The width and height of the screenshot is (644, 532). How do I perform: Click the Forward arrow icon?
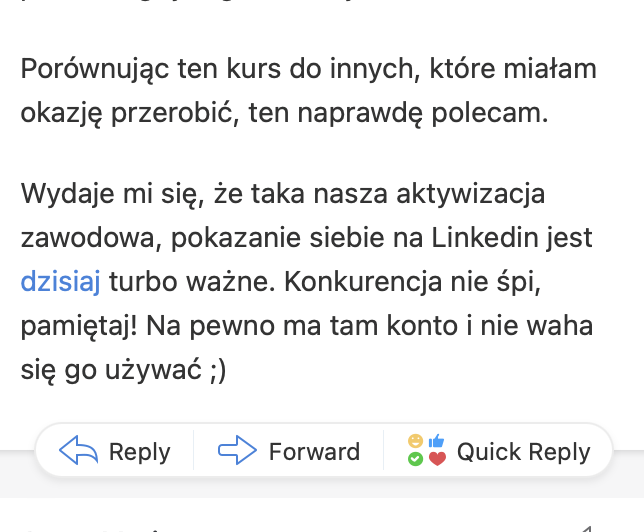[x=237, y=451]
